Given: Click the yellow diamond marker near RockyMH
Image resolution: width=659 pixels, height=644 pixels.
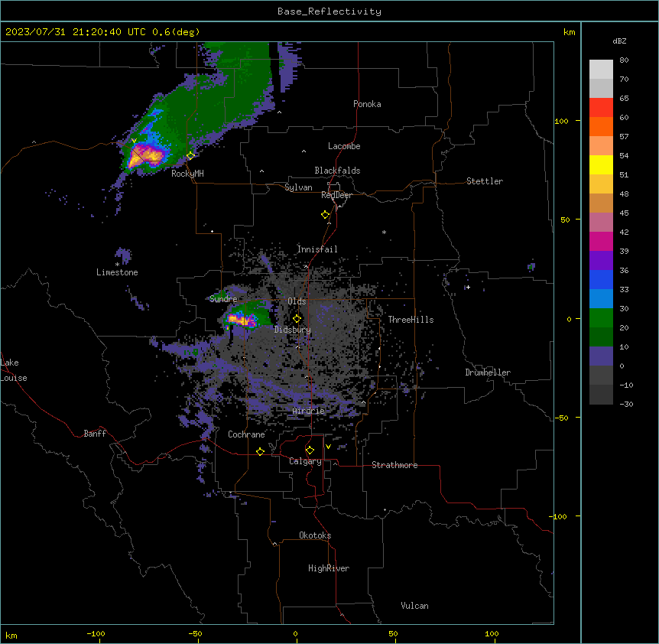Looking at the screenshot, I should click(190, 155).
